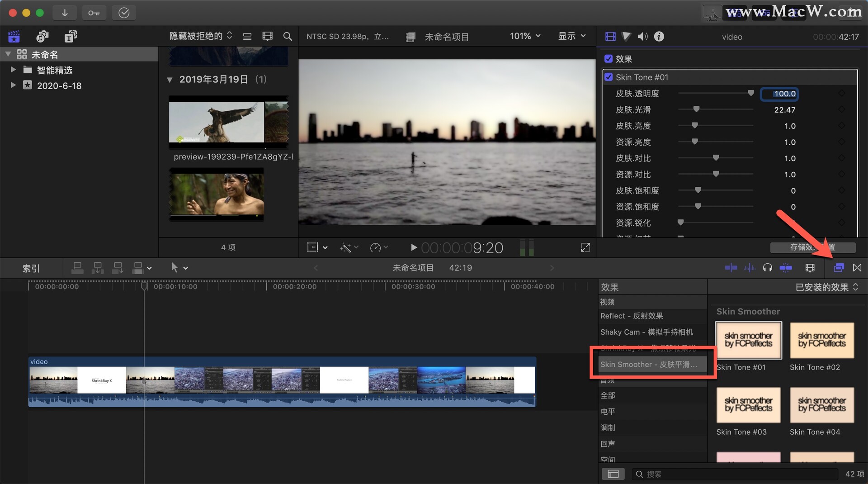Viewport: 868px width, 484px height.
Task: Expand viewer to full screen icon
Action: (585, 247)
